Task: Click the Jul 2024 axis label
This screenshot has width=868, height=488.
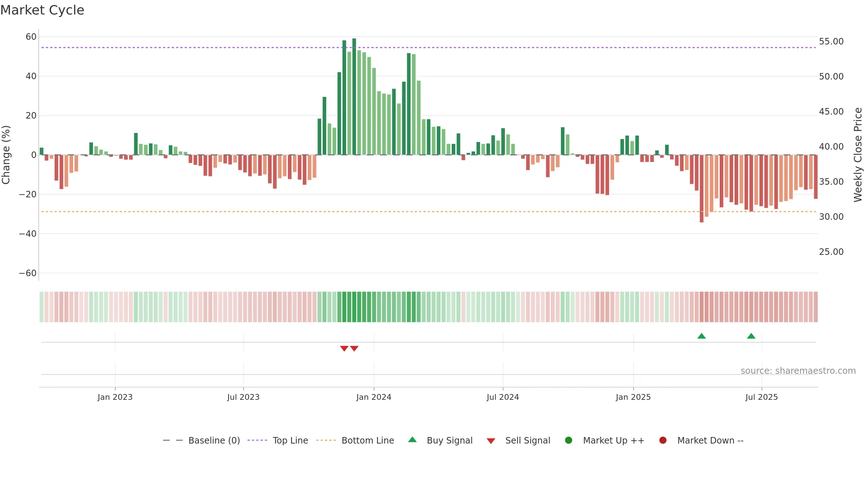Action: click(503, 397)
